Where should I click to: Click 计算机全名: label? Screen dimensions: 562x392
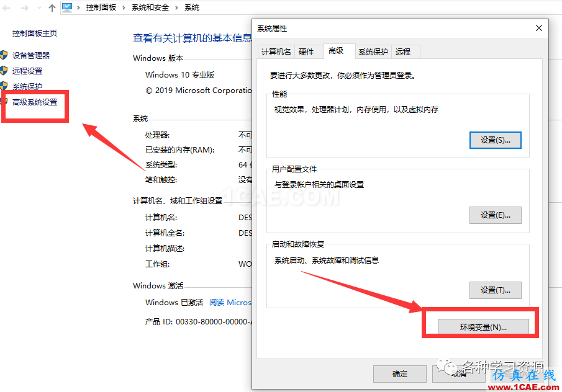point(165,233)
